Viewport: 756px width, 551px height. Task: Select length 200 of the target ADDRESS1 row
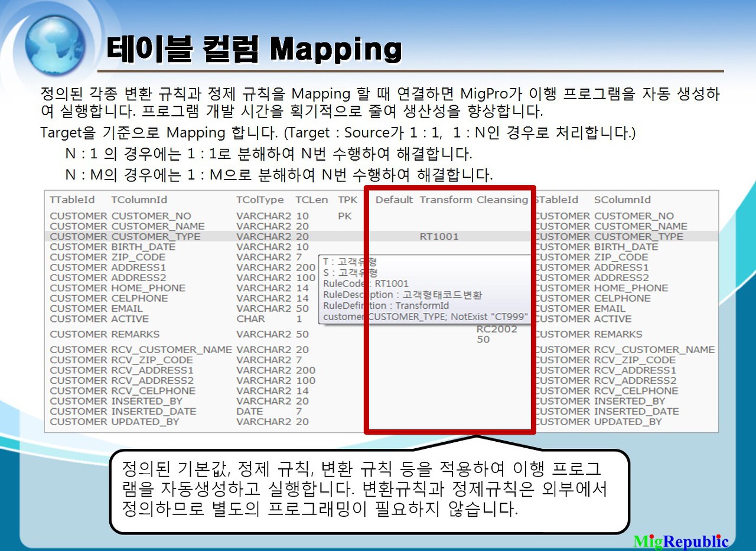pos(305,268)
